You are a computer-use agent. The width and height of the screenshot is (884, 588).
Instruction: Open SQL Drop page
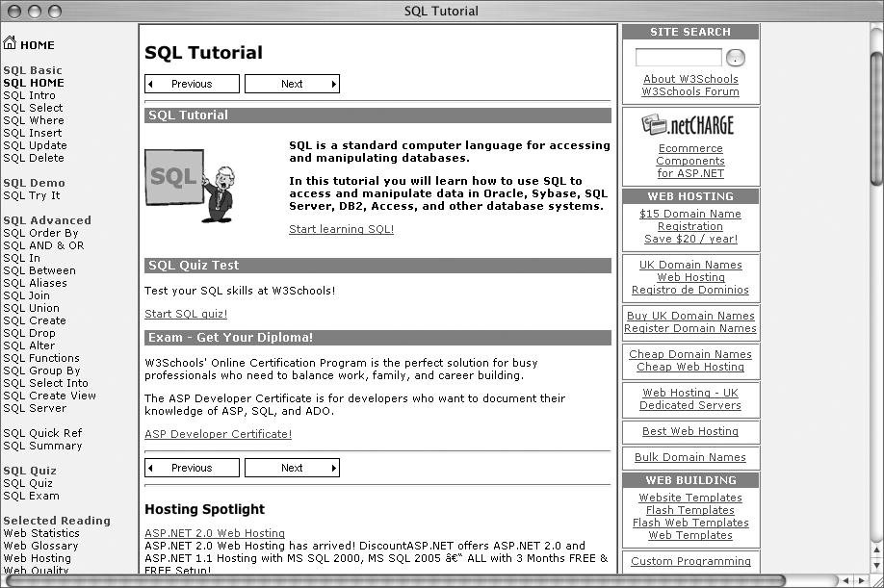pyautogui.click(x=29, y=333)
